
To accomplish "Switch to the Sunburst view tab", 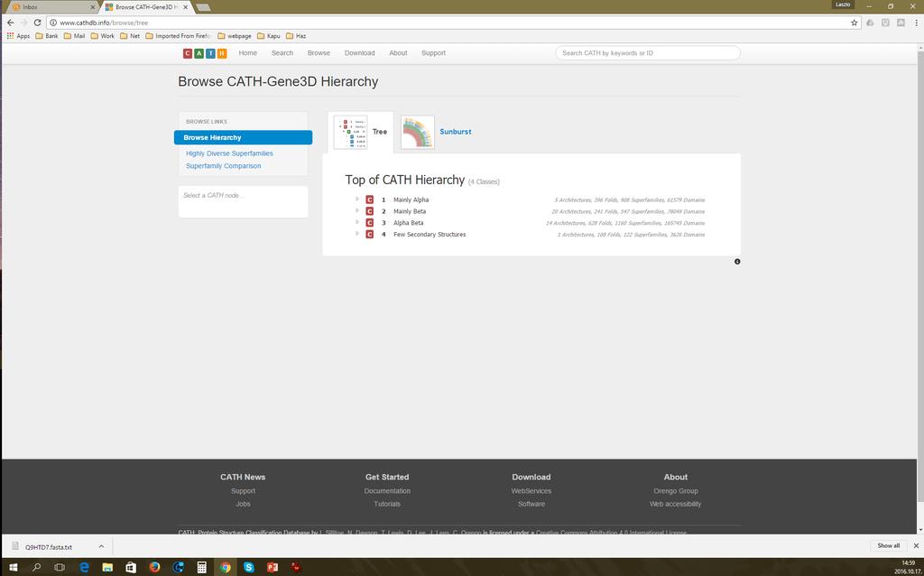I will click(436, 132).
